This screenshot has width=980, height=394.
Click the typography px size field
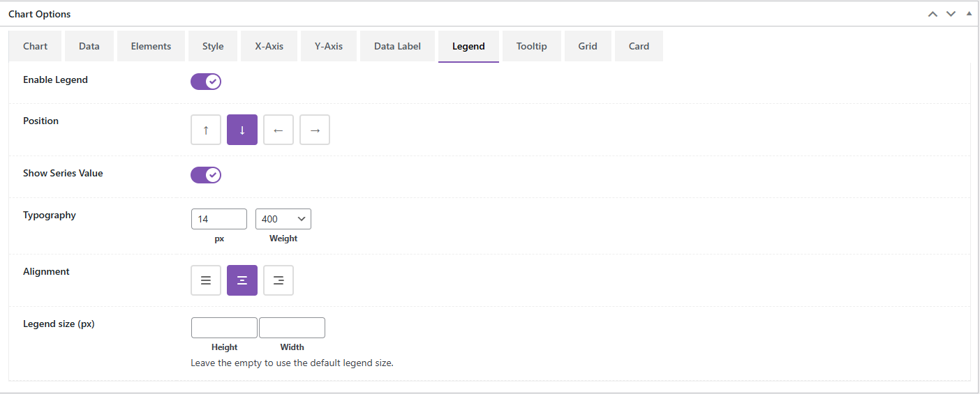(x=219, y=219)
